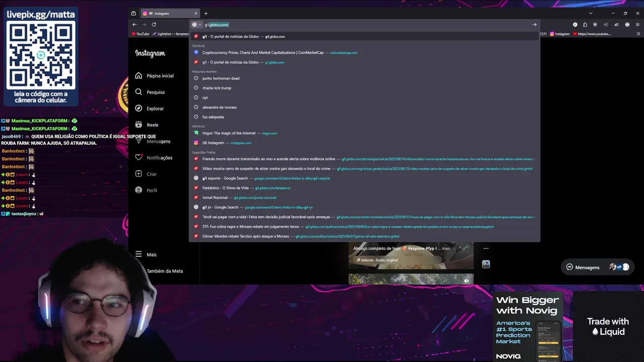Open suggestion Francês morre durante transmissão
Image resolution: width=644 pixels, height=362 pixels.
coord(364,159)
